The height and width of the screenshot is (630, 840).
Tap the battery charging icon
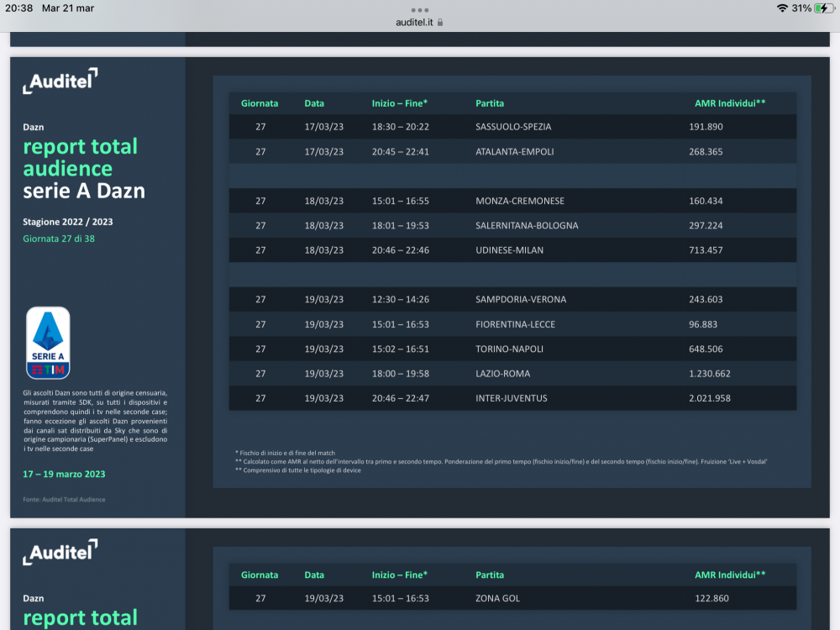824,8
